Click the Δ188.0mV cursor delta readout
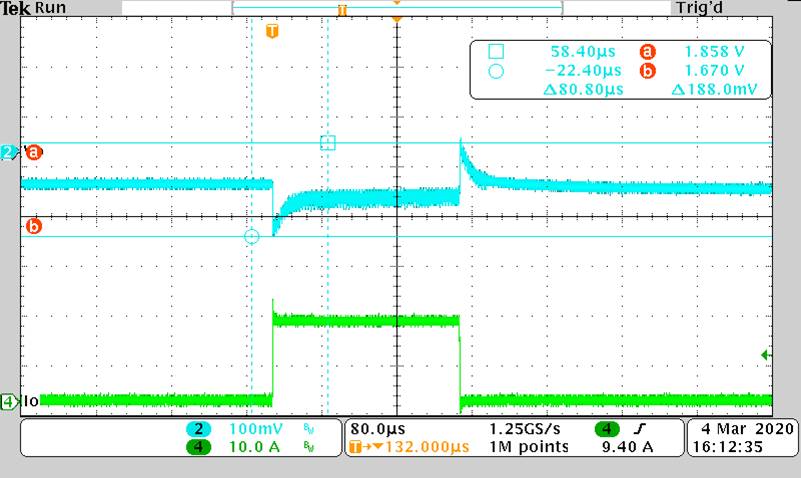Screen dimensions: 801x478 point(707,89)
